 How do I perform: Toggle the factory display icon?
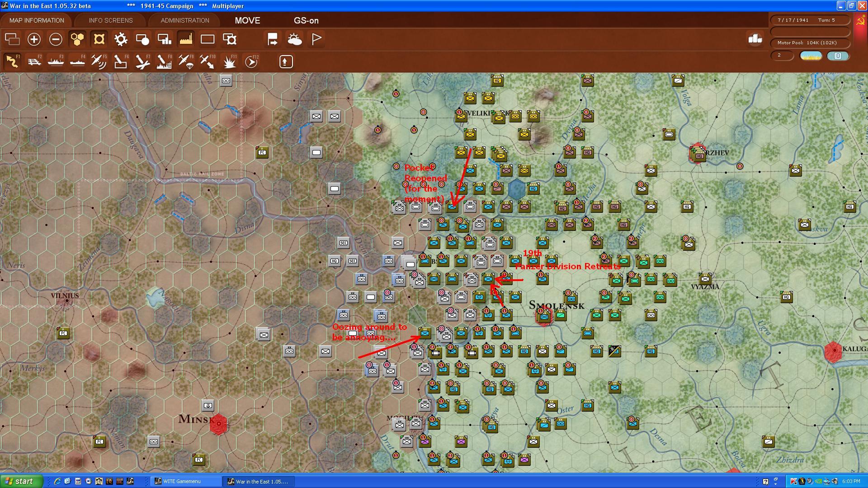click(186, 39)
